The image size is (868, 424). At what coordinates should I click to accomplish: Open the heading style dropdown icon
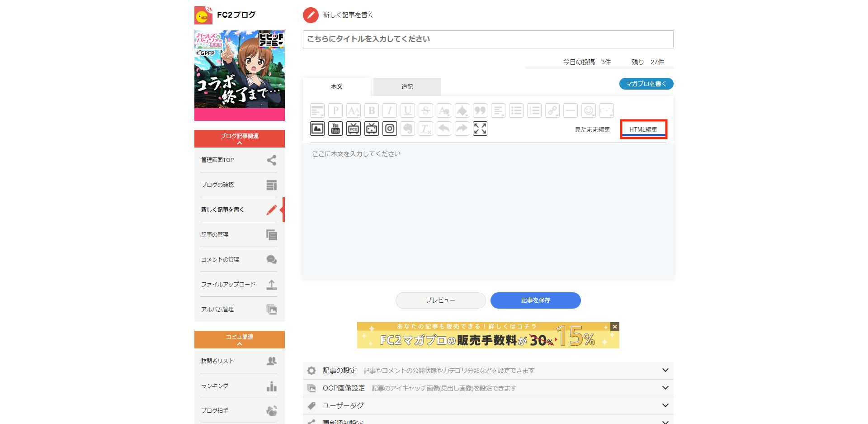click(x=317, y=110)
